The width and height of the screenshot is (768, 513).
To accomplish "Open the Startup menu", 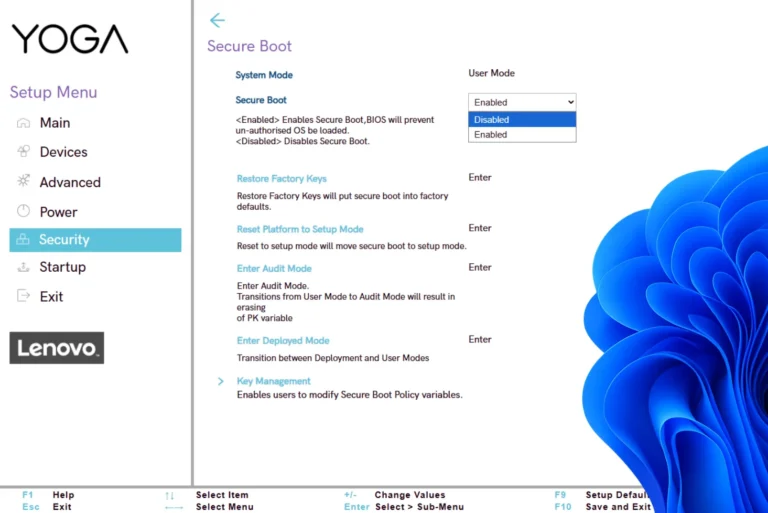I will pos(62,267).
